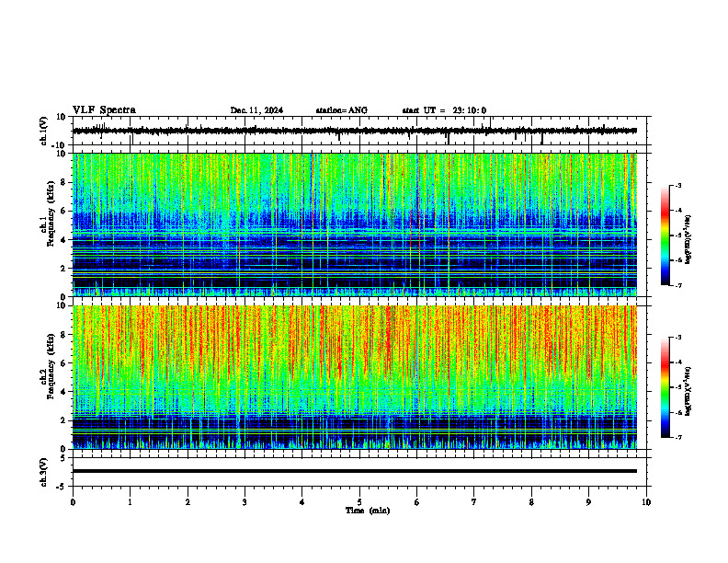This screenshot has width=728, height=563.
Task: Click the ch.1 voltage waveform trace panel
Action: pyautogui.click(x=361, y=131)
